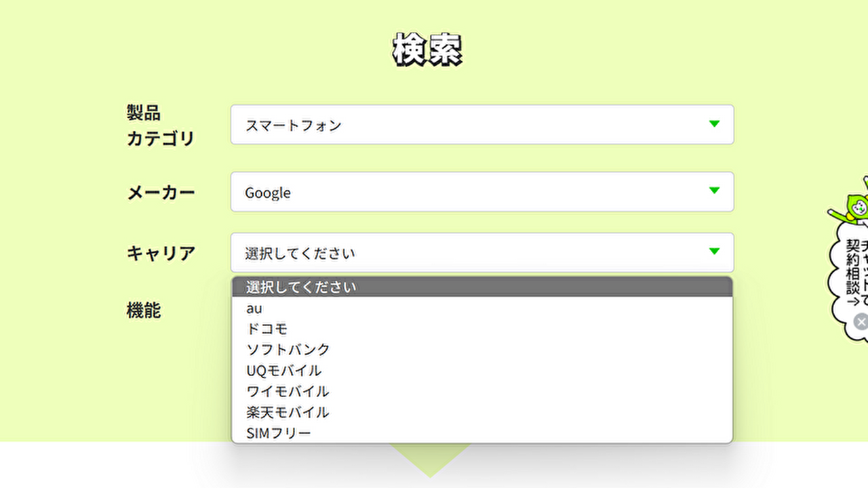The image size is (868, 488).
Task: Open the チャットで契約相談 chat bubble
Action: [854, 271]
